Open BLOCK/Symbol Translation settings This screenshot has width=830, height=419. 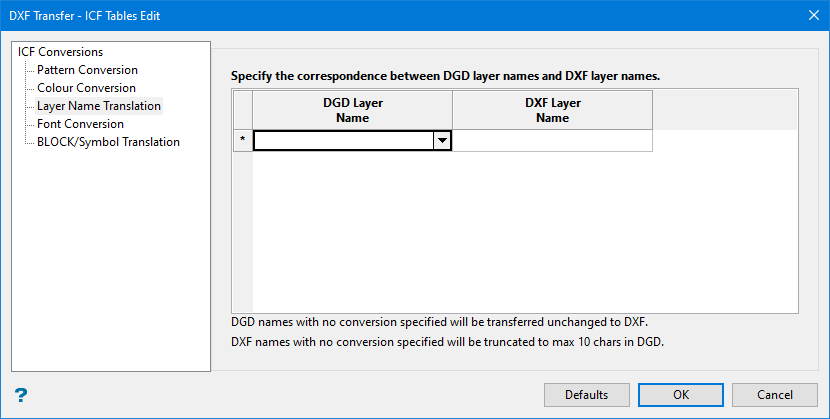(x=108, y=142)
